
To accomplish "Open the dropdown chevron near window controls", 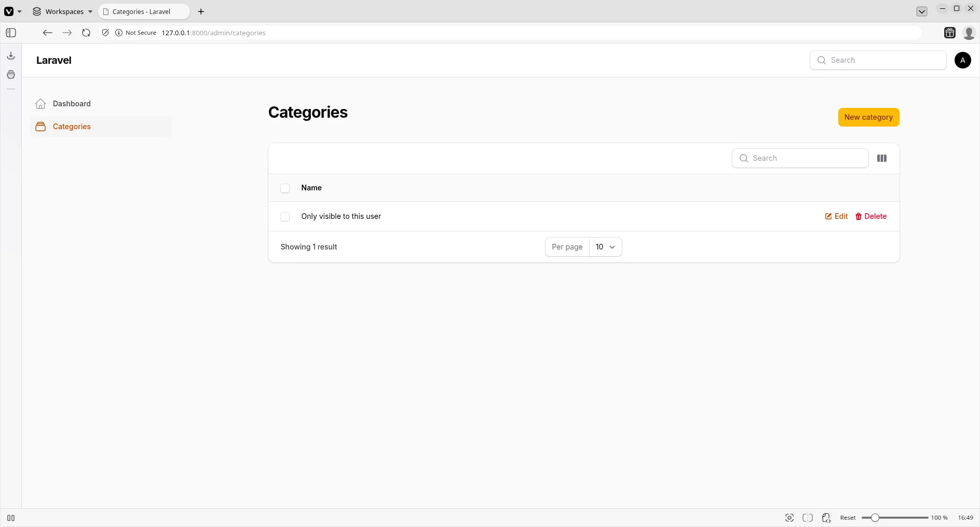I will tap(921, 11).
